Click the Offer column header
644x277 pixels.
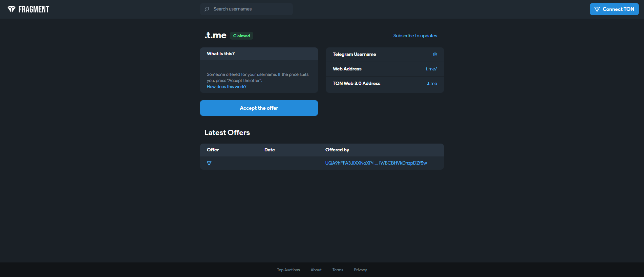(x=213, y=150)
